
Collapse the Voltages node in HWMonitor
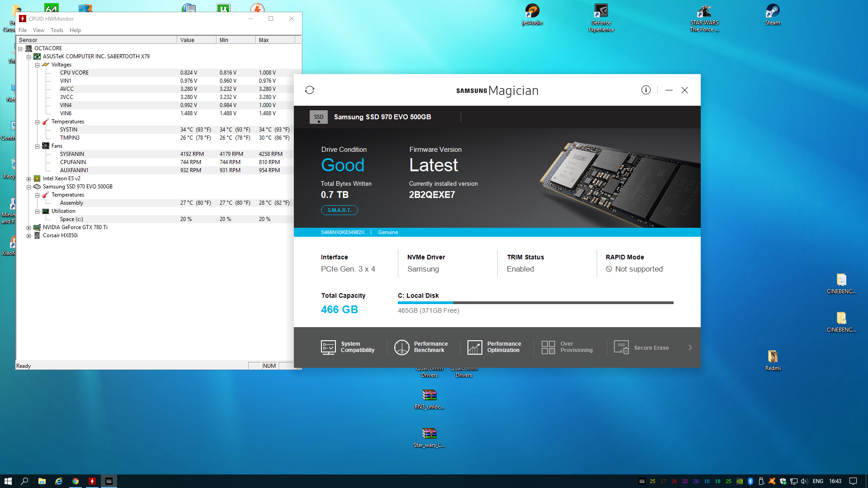pyautogui.click(x=38, y=65)
